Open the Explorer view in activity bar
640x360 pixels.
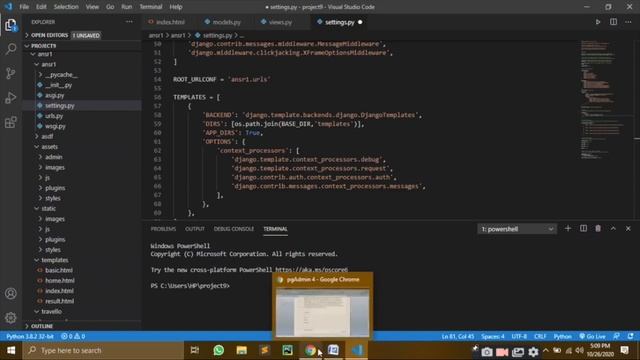[x=11, y=25]
